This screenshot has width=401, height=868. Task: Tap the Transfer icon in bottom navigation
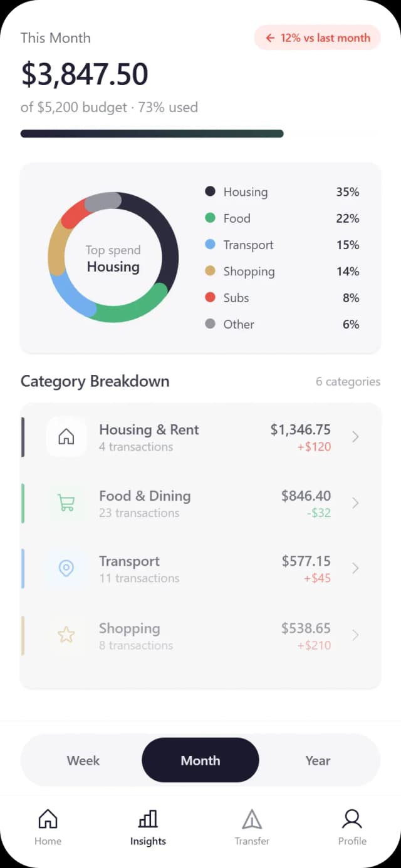click(252, 818)
